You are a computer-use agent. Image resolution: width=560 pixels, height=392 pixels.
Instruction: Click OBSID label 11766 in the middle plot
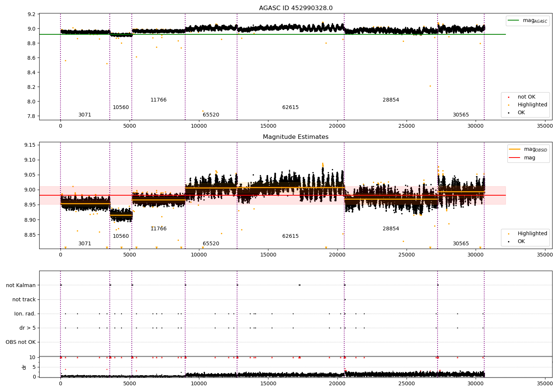(x=158, y=229)
